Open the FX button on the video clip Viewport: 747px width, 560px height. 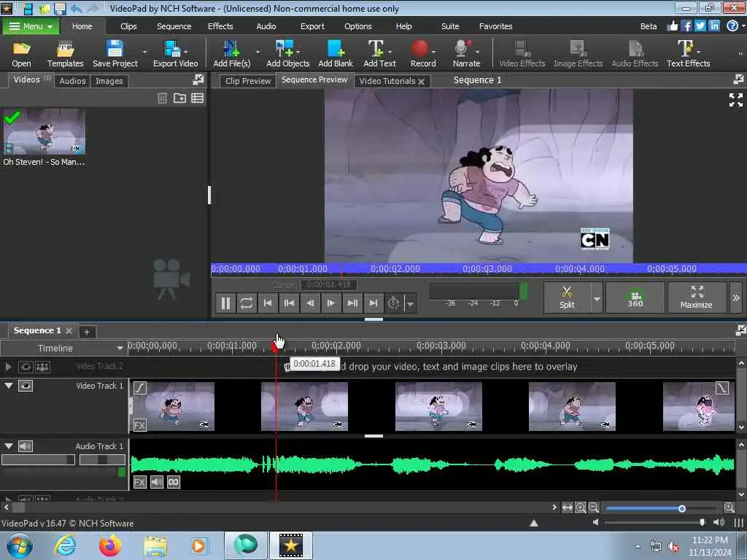point(139,425)
